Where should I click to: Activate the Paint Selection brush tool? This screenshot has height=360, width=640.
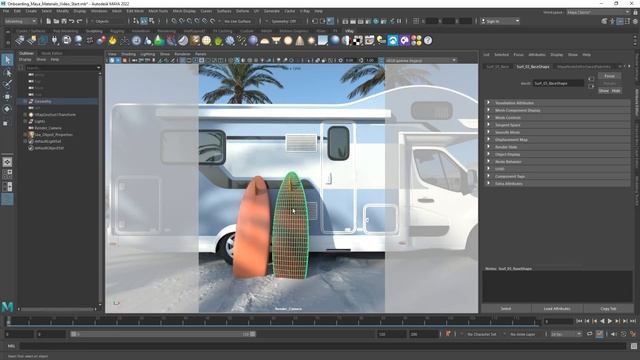pos(7,84)
